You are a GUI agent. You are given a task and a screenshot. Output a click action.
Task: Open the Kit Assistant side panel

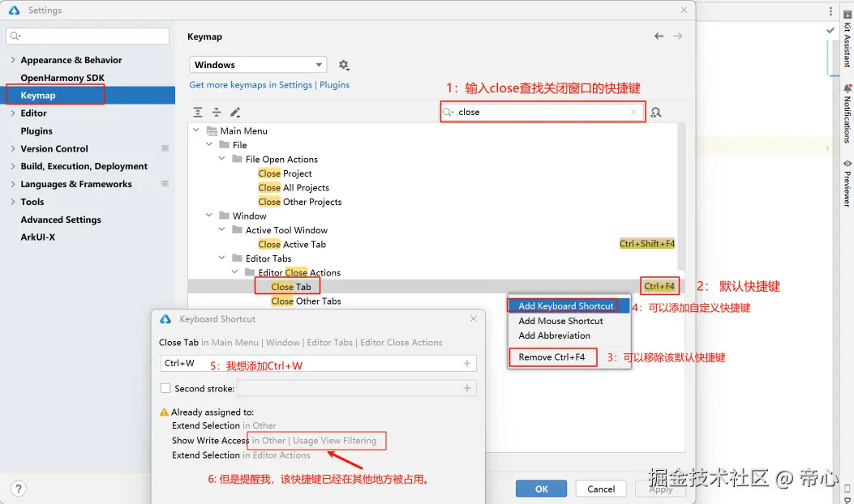click(x=847, y=38)
